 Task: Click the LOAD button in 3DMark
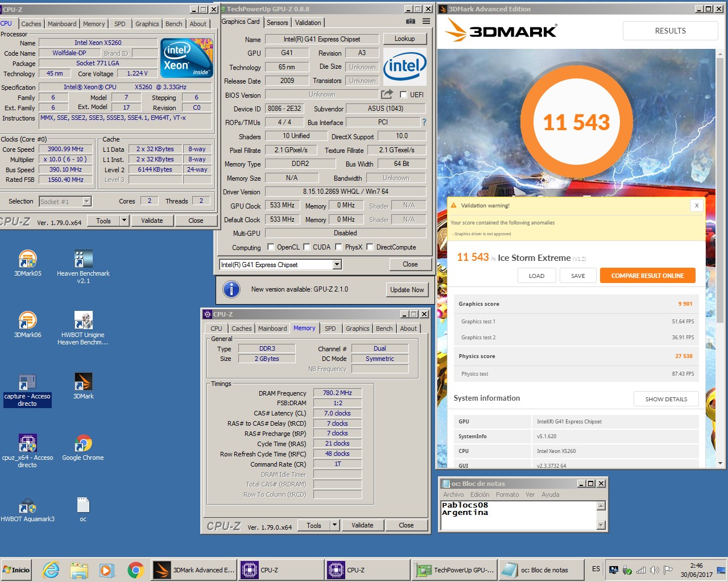[536, 276]
